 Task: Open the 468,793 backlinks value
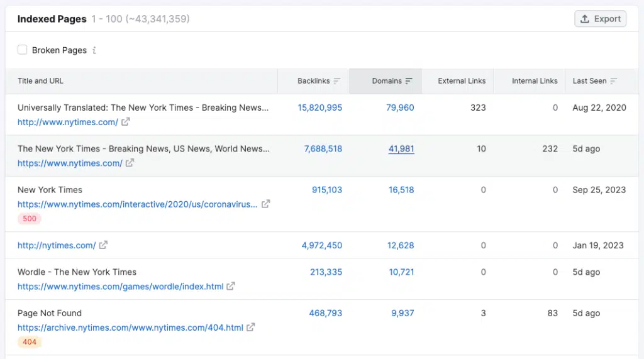326,313
